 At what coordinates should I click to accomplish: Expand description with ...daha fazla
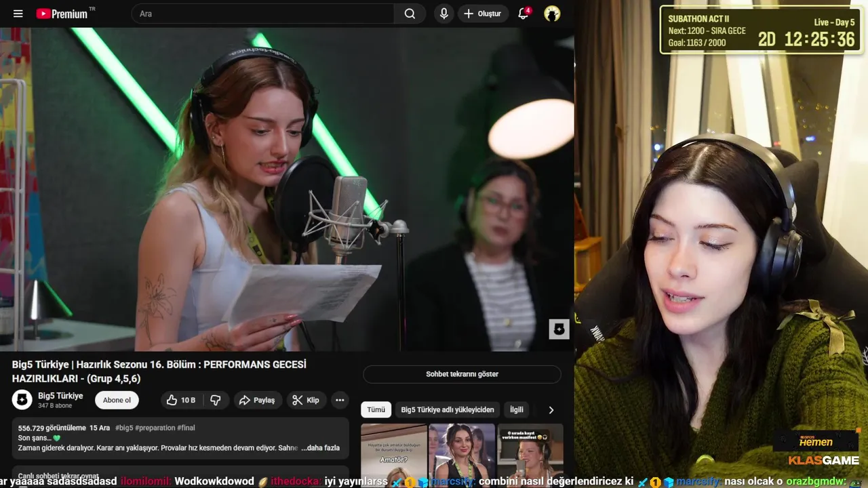321,448
